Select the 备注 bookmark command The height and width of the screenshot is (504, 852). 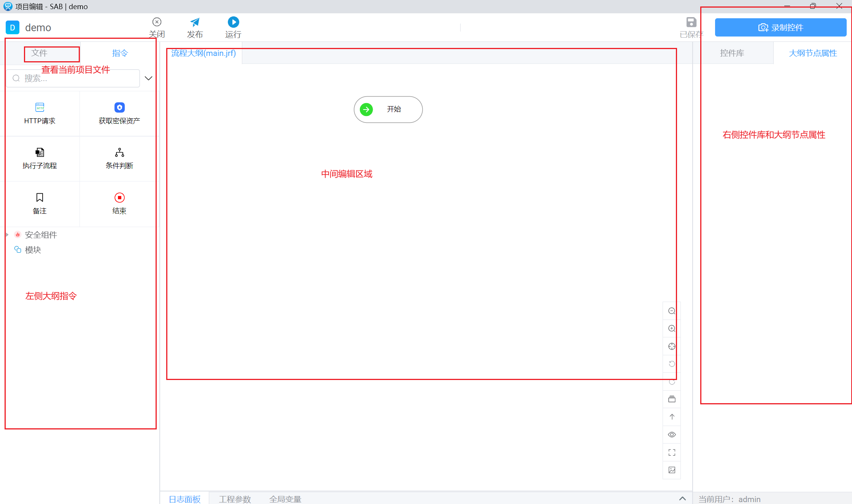coord(40,204)
